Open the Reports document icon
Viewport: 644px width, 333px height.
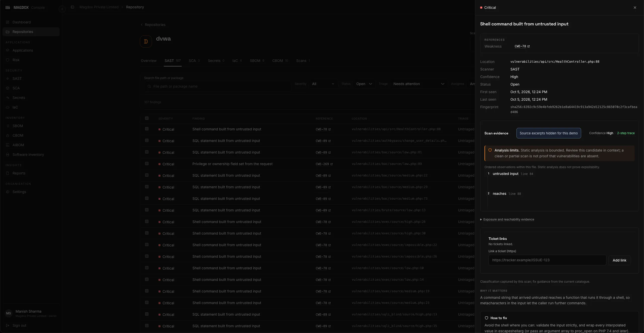tap(8, 173)
